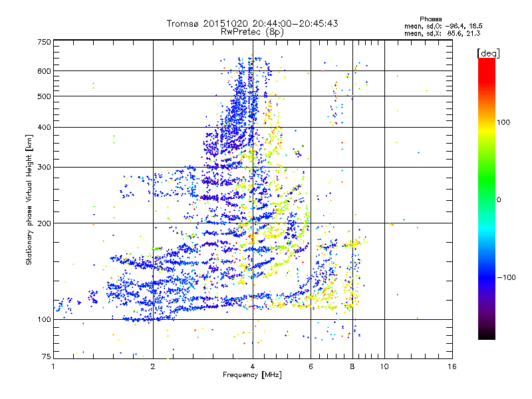The image size is (532, 399).
Task: Click the x-axis tick label '16'
Action: (x=452, y=366)
